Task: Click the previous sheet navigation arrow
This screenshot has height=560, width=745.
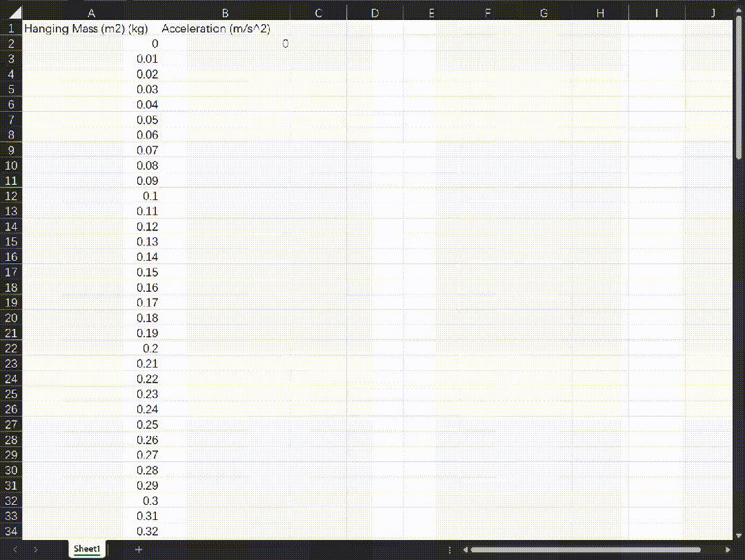Action: pos(14,549)
